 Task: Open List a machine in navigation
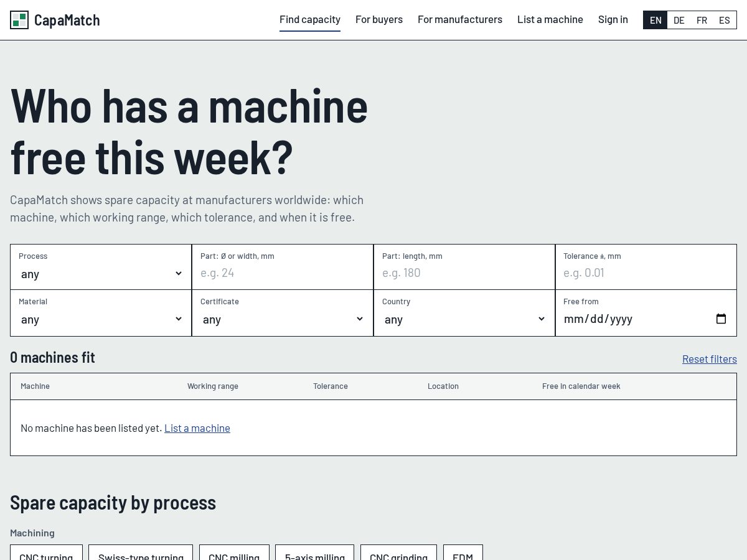pyautogui.click(x=550, y=19)
